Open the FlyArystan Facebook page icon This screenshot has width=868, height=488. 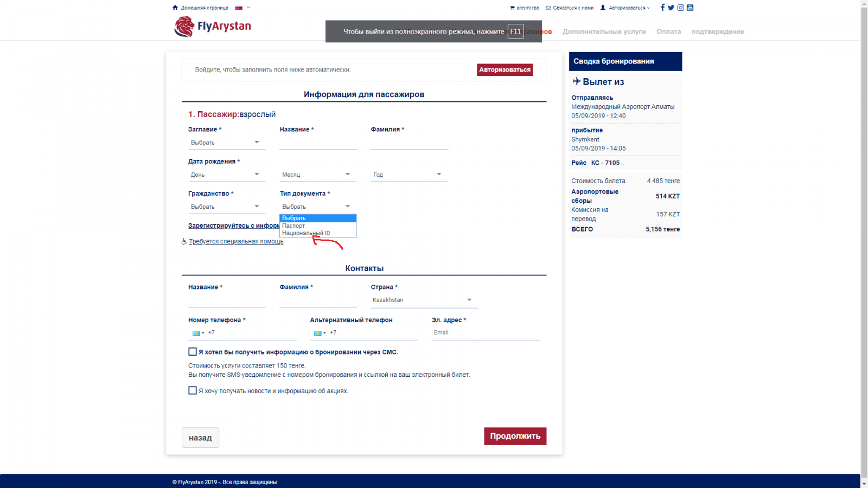[662, 8]
